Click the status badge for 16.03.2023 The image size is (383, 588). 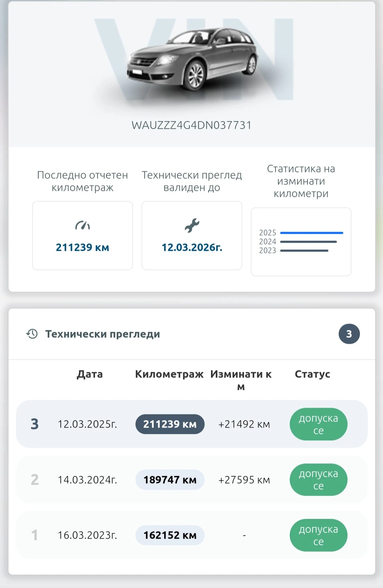[318, 535]
